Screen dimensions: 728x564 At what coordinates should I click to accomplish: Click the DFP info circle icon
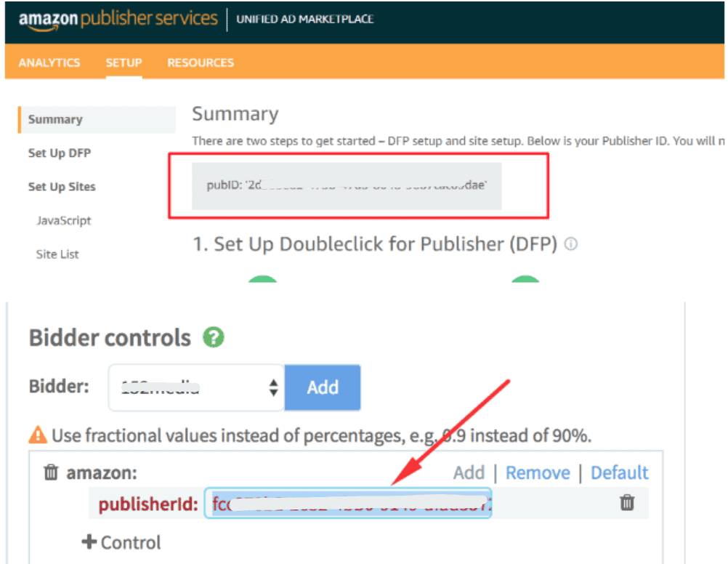571,245
